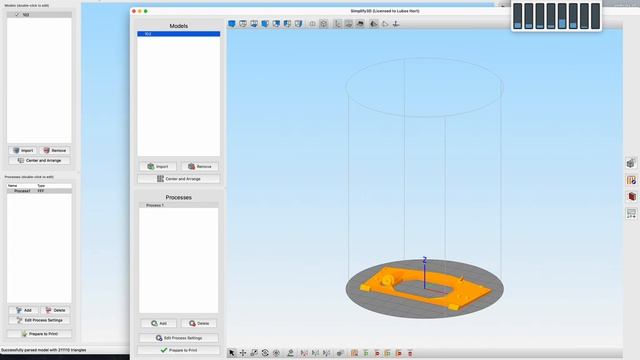Viewport: 640px width, 360px height.
Task: Click Prepare to Print with green checkmark
Action: coord(179,350)
